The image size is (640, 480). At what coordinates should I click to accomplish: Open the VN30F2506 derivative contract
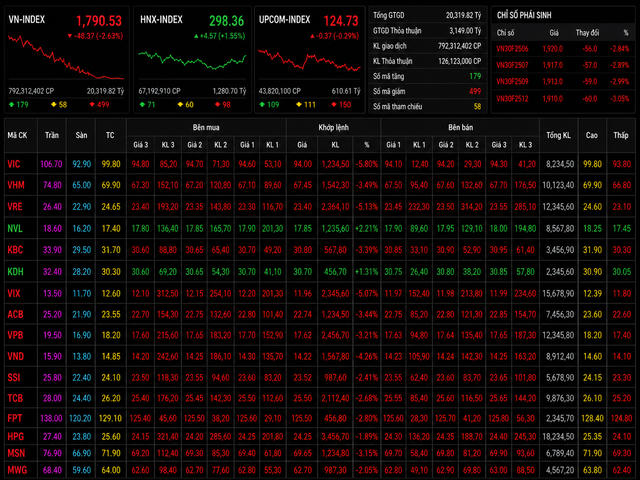(512, 49)
